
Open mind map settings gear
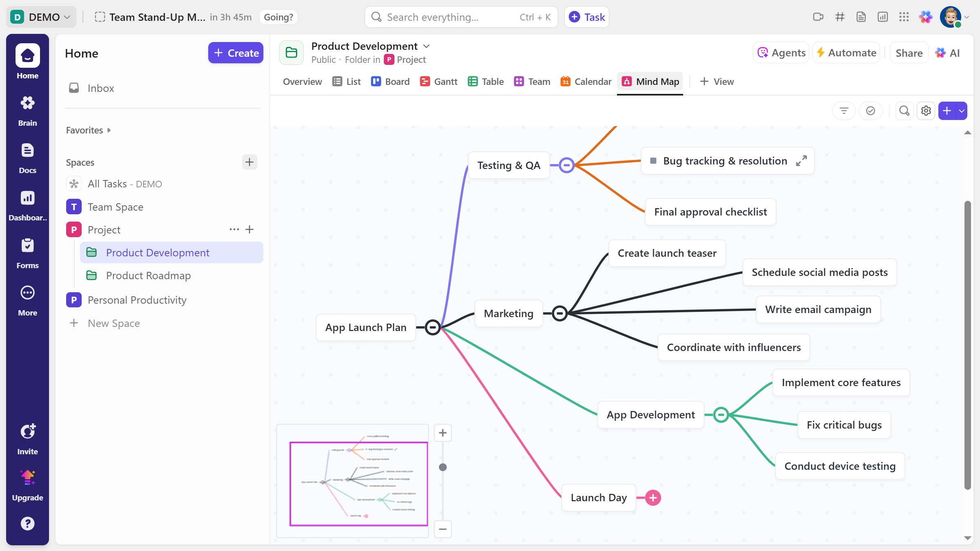click(x=926, y=111)
